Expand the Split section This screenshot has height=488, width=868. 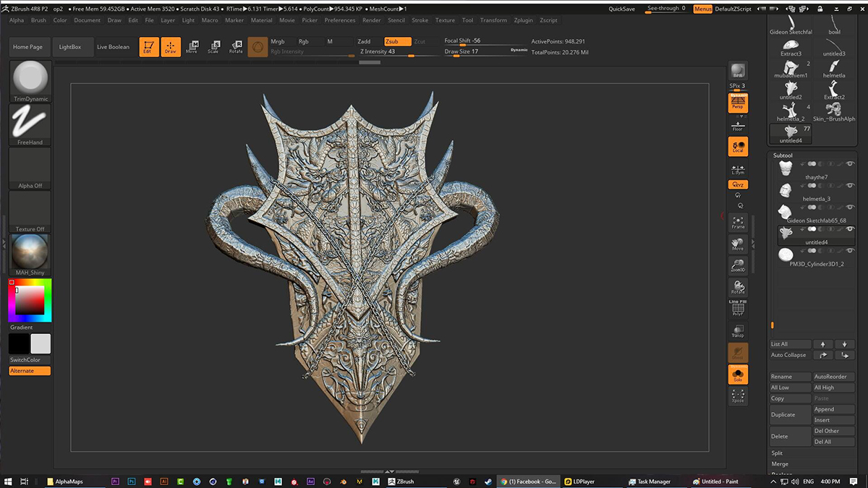[777, 453]
